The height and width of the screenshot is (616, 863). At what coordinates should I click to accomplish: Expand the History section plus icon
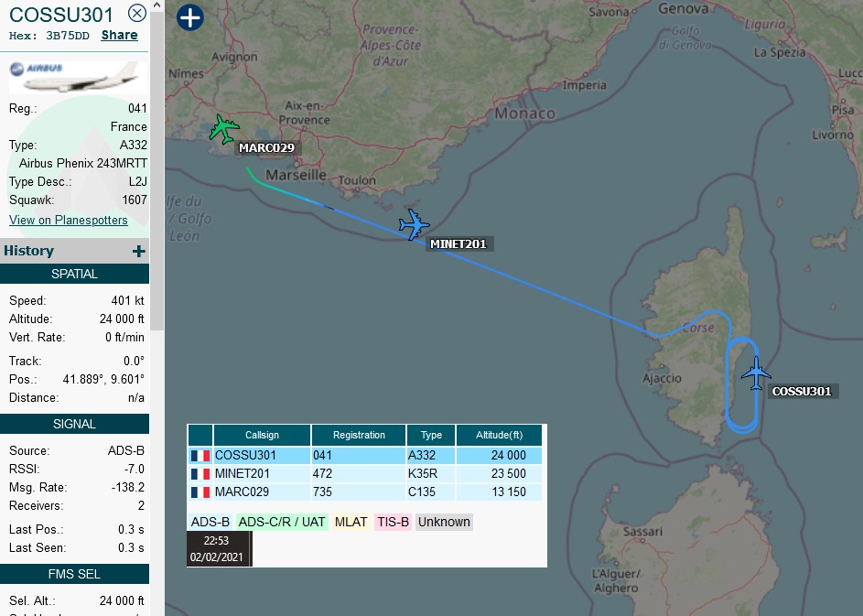[x=138, y=251]
